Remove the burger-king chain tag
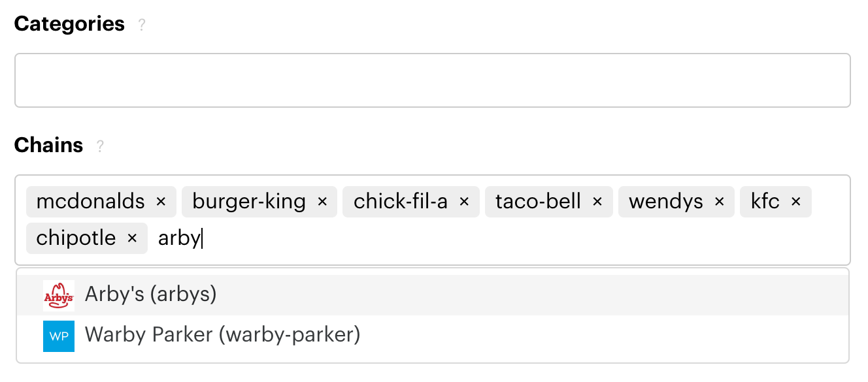Screen dimensions: 868x382 tap(322, 202)
